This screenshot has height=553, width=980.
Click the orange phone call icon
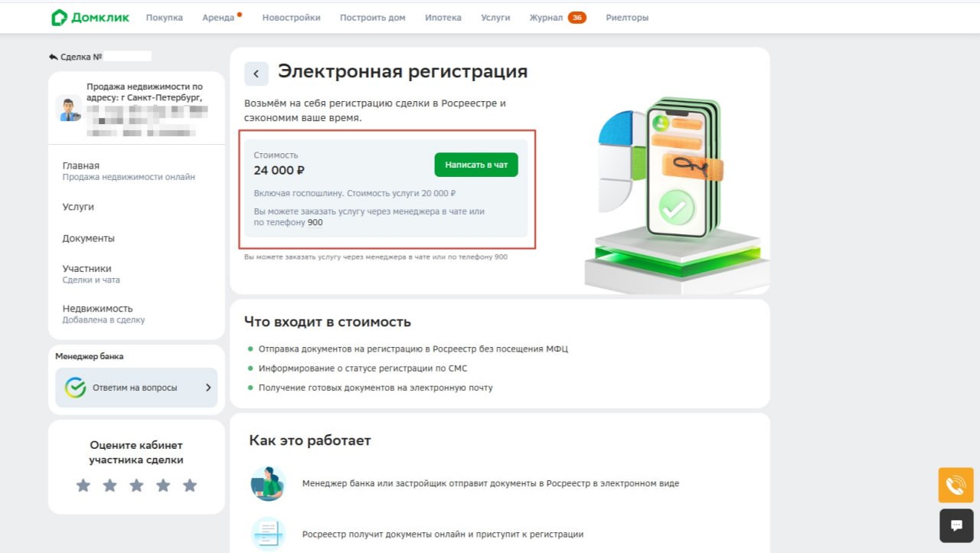tap(955, 486)
